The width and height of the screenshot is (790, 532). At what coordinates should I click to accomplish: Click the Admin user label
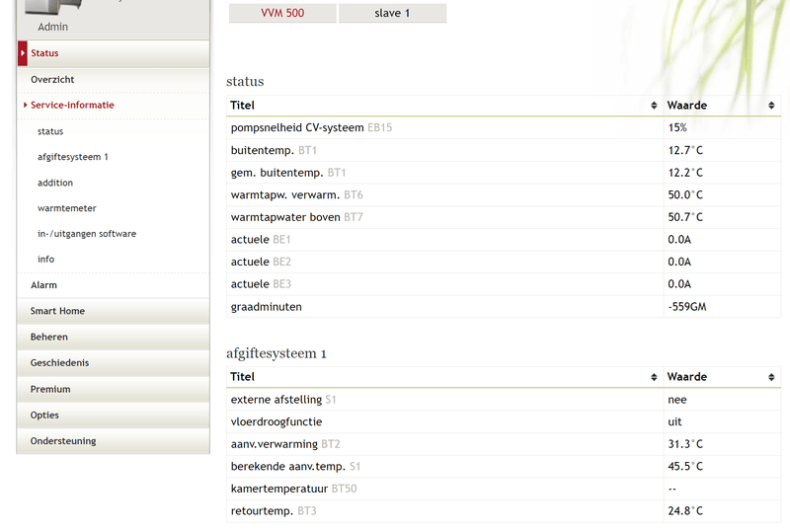(52, 27)
